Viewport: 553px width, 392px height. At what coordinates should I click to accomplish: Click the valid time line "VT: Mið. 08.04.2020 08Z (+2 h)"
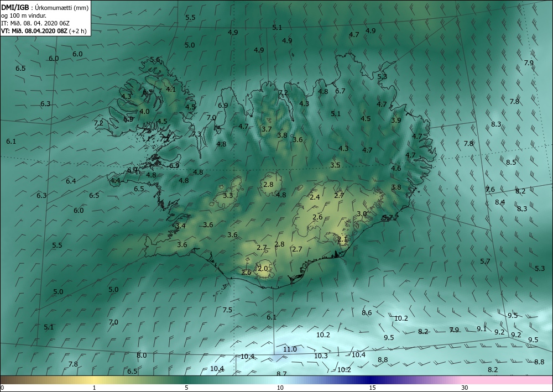44,30
